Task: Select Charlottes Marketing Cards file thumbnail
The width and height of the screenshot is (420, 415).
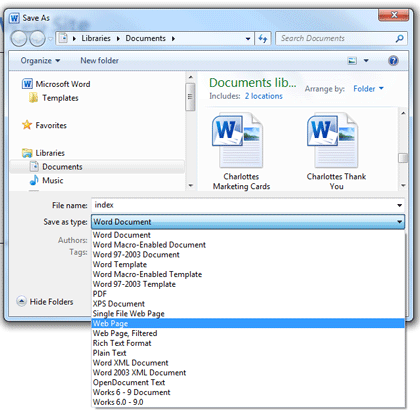Action: coord(241,152)
